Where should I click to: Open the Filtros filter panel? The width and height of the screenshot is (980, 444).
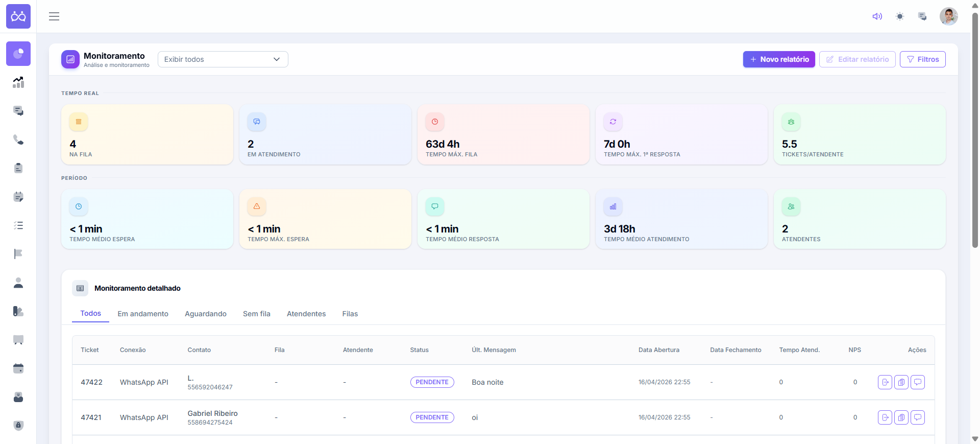pyautogui.click(x=922, y=59)
